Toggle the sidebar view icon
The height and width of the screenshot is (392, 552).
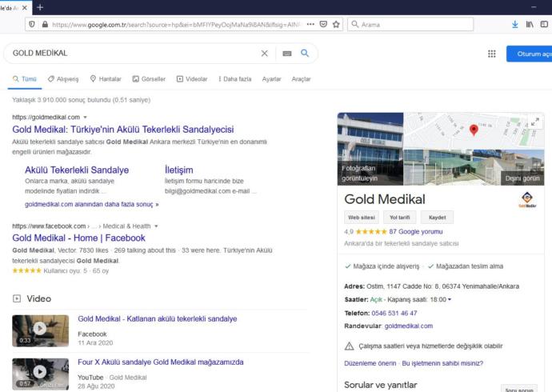point(544,24)
